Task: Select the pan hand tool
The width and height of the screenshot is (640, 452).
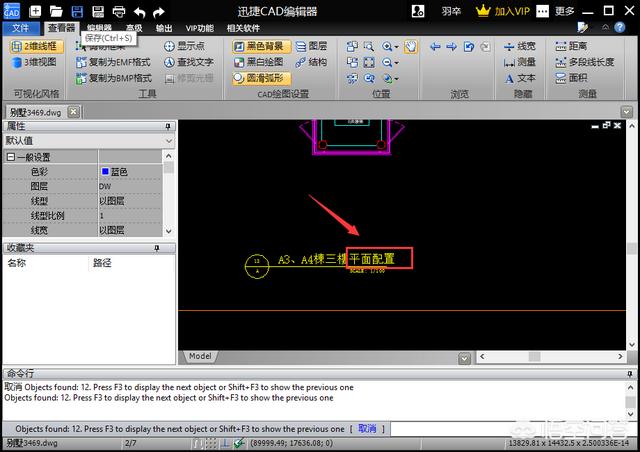Action: tap(411, 47)
